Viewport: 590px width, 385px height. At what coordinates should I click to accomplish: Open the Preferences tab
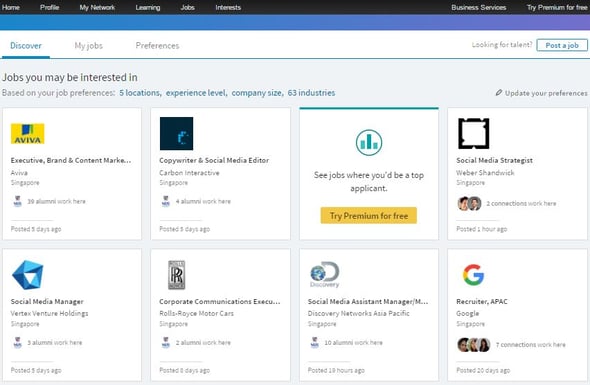click(157, 46)
